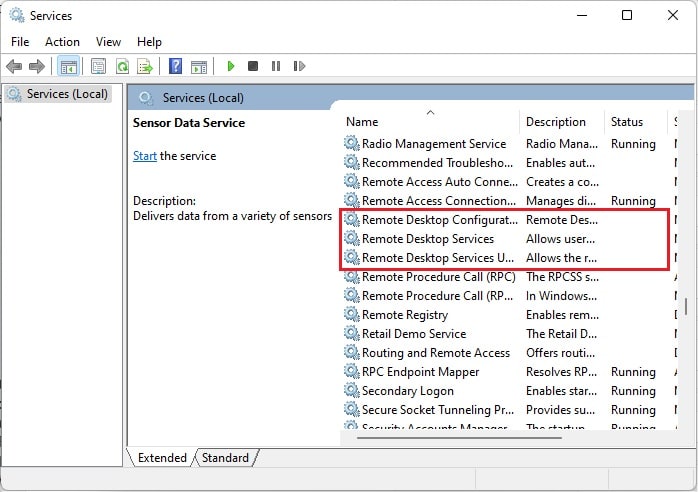Viewport: 698px width, 492px height.
Task: Switch to the Standard tab
Action: point(225,458)
